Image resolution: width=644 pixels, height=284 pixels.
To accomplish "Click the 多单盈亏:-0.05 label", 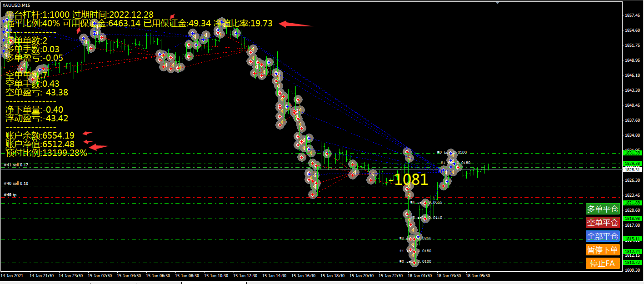I will pos(35,58).
